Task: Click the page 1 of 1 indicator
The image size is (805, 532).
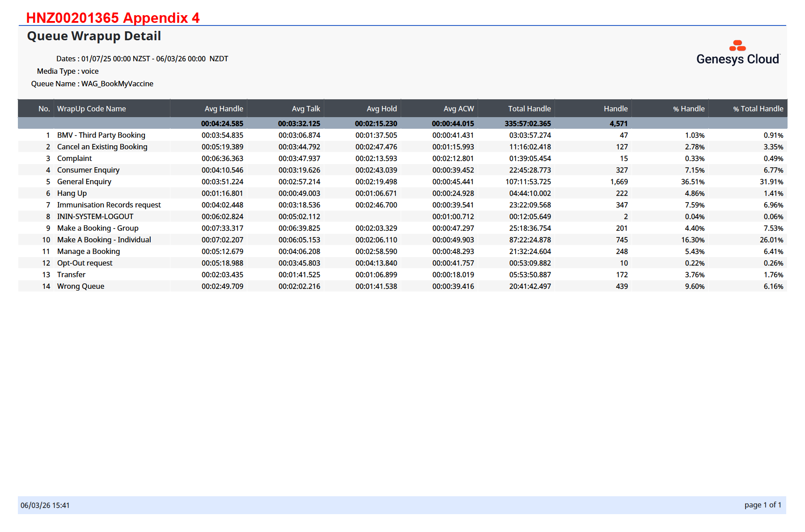Action: (763, 505)
